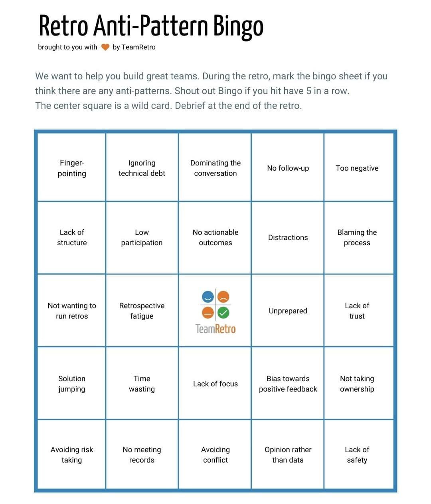Select the Dominating the conversation square

coord(215,167)
